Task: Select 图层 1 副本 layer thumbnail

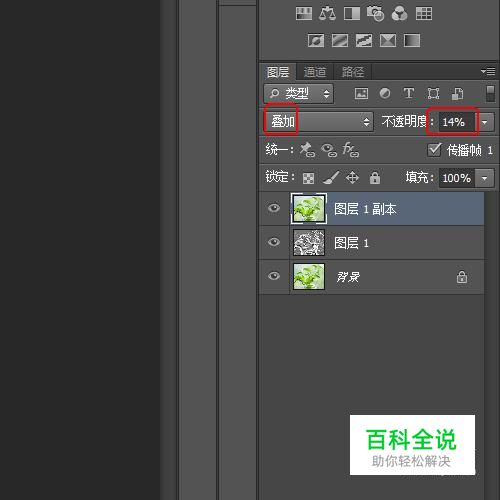Action: click(x=309, y=209)
